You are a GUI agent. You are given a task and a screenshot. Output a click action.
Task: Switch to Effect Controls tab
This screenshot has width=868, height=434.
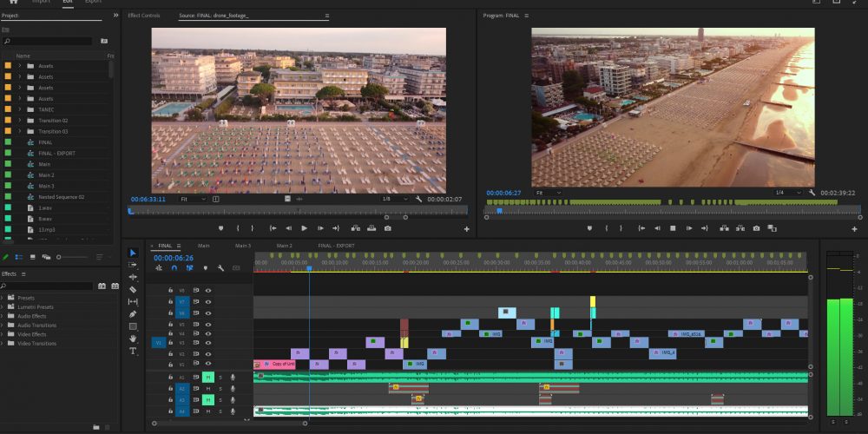click(x=143, y=16)
